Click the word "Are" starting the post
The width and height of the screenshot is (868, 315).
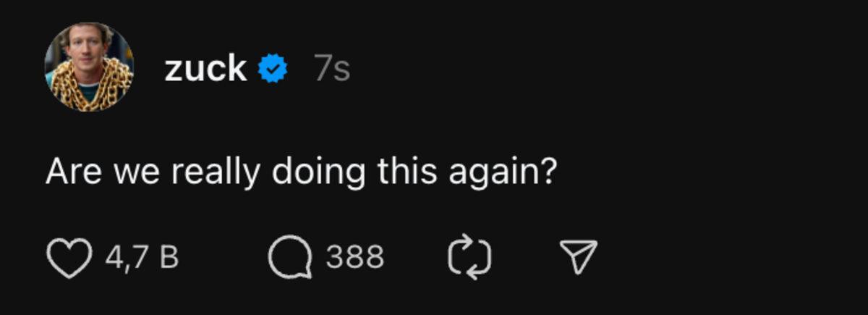click(69, 172)
